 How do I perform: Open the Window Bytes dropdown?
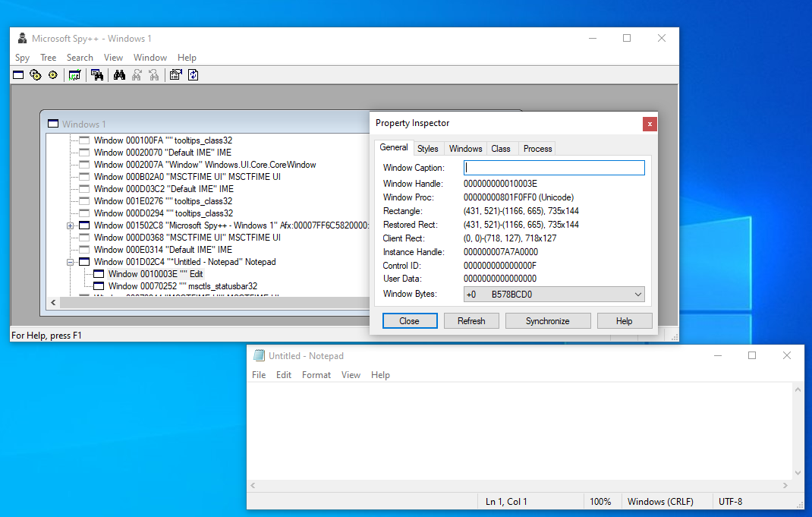[638, 295]
